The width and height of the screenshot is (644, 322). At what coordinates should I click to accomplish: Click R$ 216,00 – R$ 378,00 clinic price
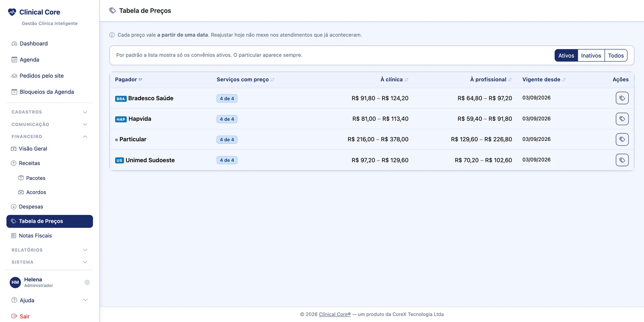(378, 140)
